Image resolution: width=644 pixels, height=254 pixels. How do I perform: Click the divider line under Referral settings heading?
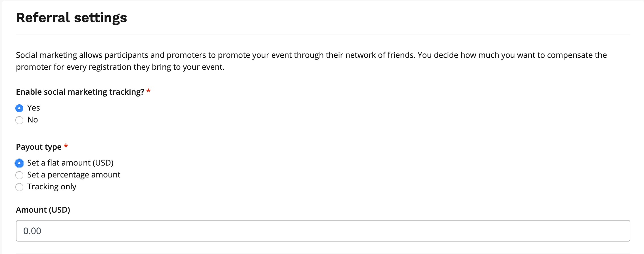point(323,35)
